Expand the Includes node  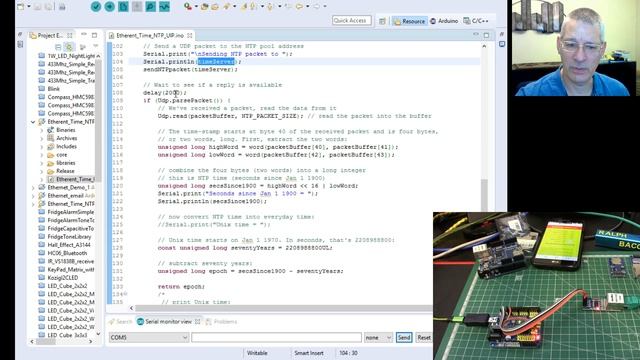click(42, 147)
